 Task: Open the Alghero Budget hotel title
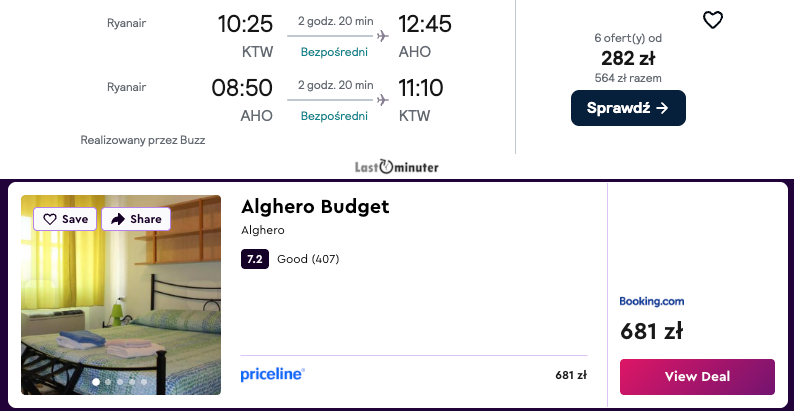(314, 207)
